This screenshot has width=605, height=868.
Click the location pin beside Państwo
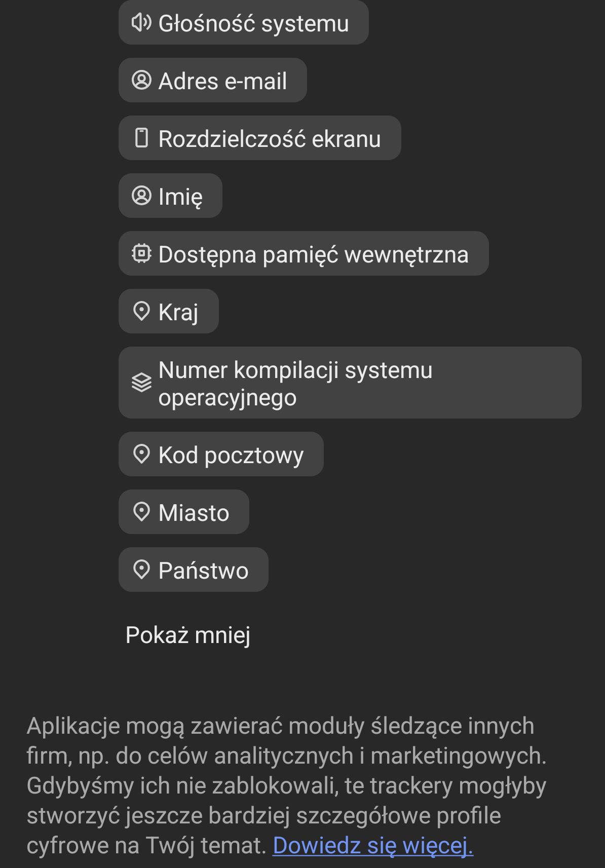coord(141,570)
